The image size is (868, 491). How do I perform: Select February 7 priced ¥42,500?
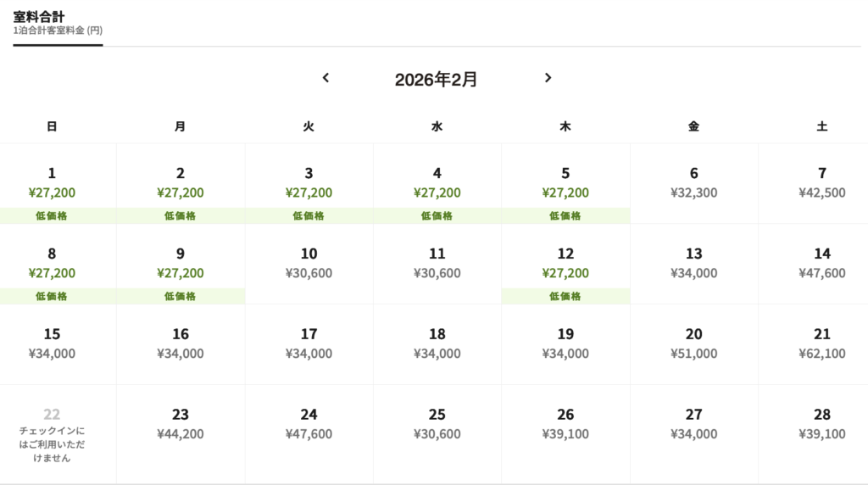[x=821, y=183]
